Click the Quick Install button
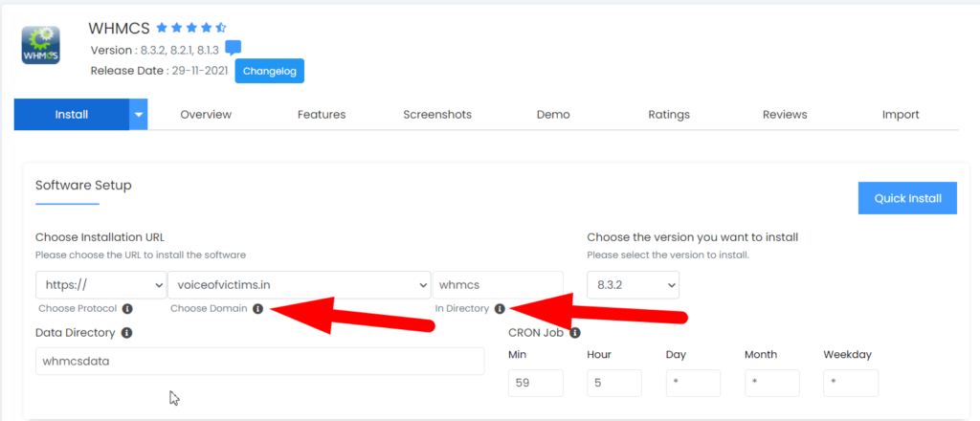This screenshot has width=980, height=421. click(907, 199)
